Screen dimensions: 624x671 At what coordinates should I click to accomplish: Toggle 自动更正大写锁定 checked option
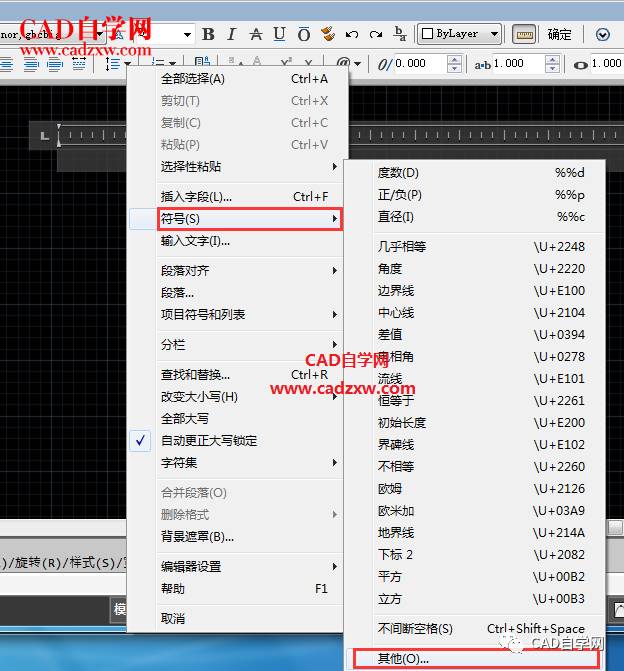pyautogui.click(x=209, y=441)
